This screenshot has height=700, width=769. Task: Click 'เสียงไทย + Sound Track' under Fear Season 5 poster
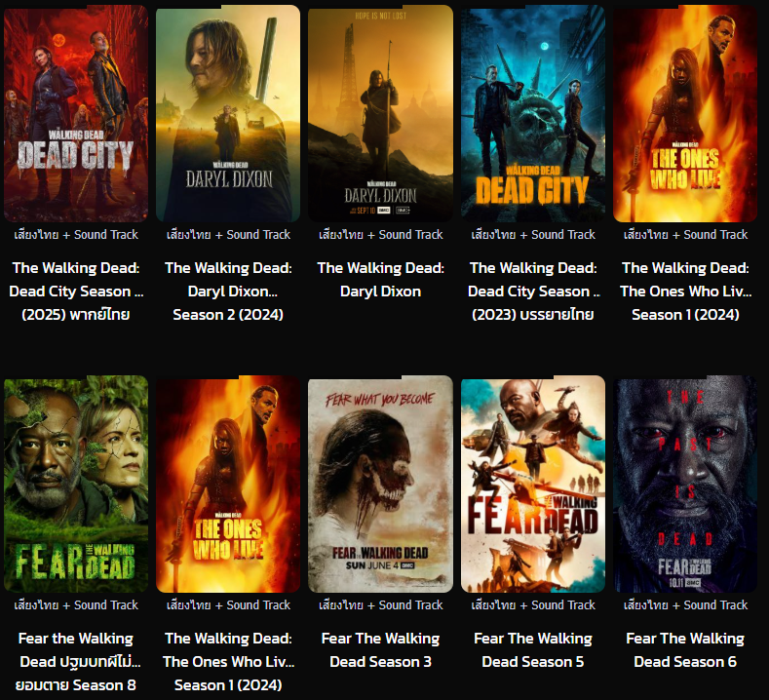533,604
